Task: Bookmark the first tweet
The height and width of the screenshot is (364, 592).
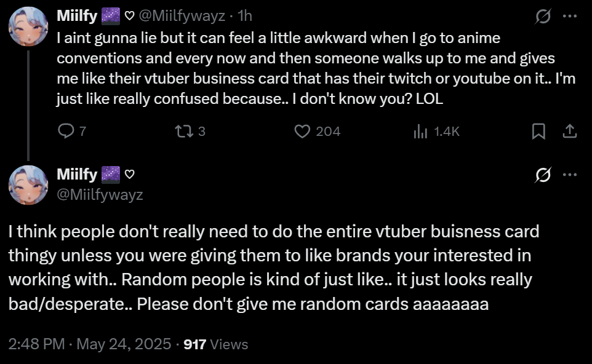Action: pos(538,132)
